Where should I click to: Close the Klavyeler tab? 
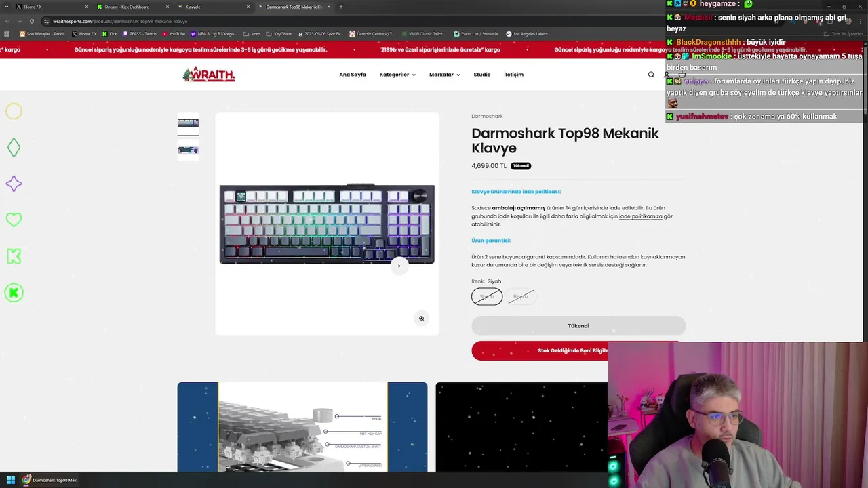coord(248,7)
